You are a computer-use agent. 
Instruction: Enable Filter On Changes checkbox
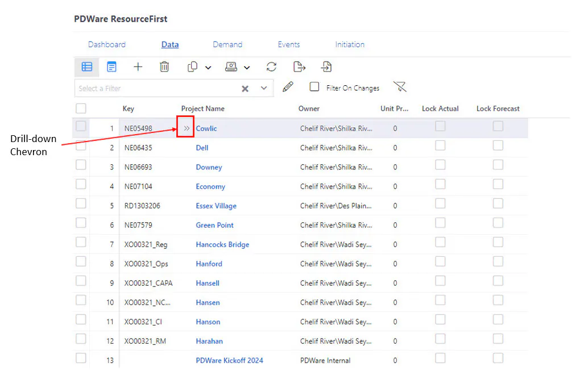(x=314, y=87)
